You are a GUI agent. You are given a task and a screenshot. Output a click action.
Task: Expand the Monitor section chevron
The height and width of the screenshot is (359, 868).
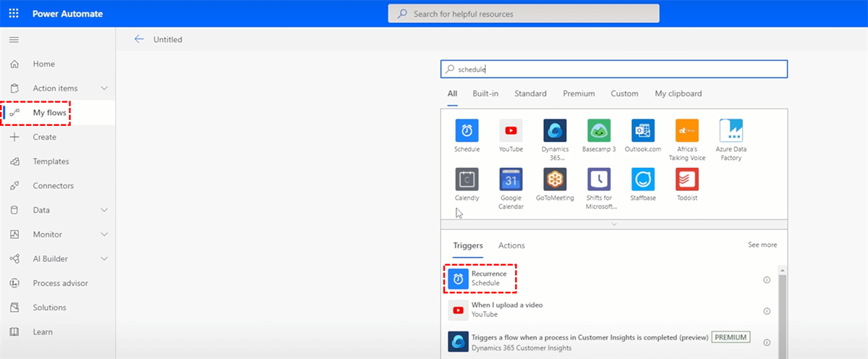click(104, 235)
